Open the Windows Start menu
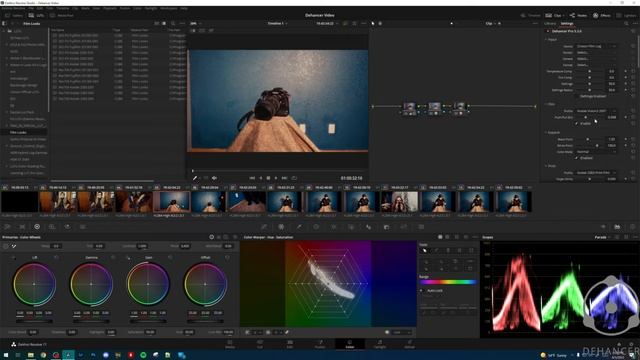 [x=6, y=355]
